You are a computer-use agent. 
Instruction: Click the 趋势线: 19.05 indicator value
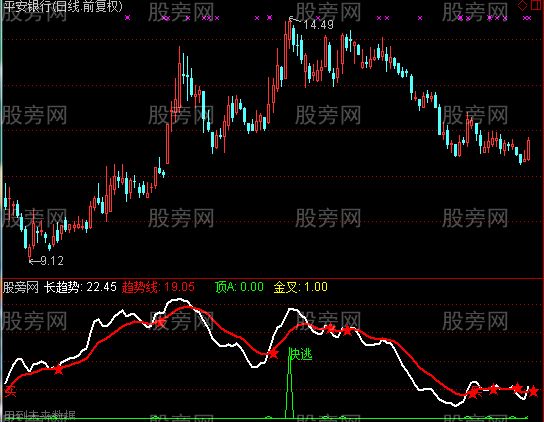tap(158, 287)
